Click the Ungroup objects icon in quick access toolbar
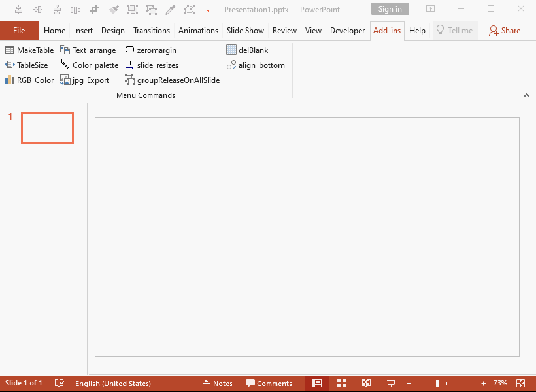 (x=152, y=10)
